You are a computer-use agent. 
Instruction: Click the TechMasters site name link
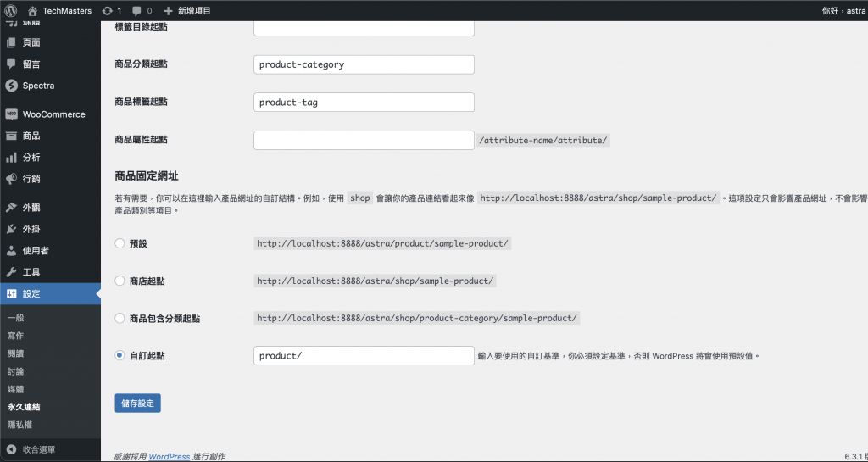click(67, 10)
